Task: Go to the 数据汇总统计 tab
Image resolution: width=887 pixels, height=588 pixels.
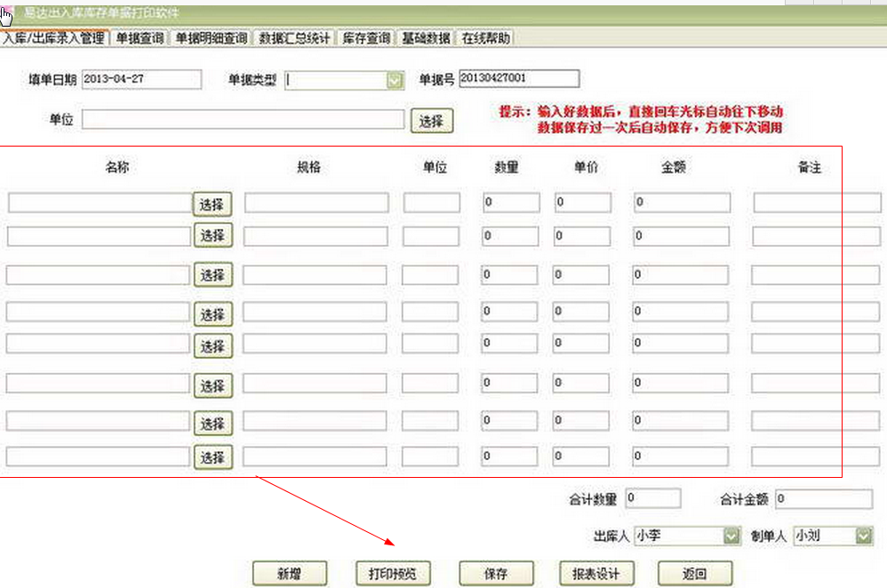Action: pos(294,38)
